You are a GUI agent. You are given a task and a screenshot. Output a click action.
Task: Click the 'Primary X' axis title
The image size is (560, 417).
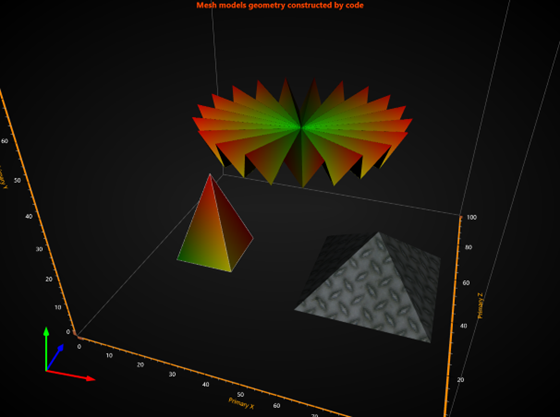coord(241,403)
